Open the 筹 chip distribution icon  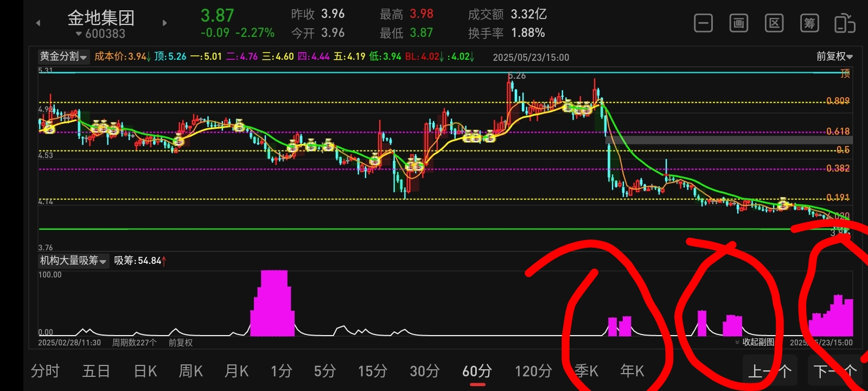coord(809,23)
